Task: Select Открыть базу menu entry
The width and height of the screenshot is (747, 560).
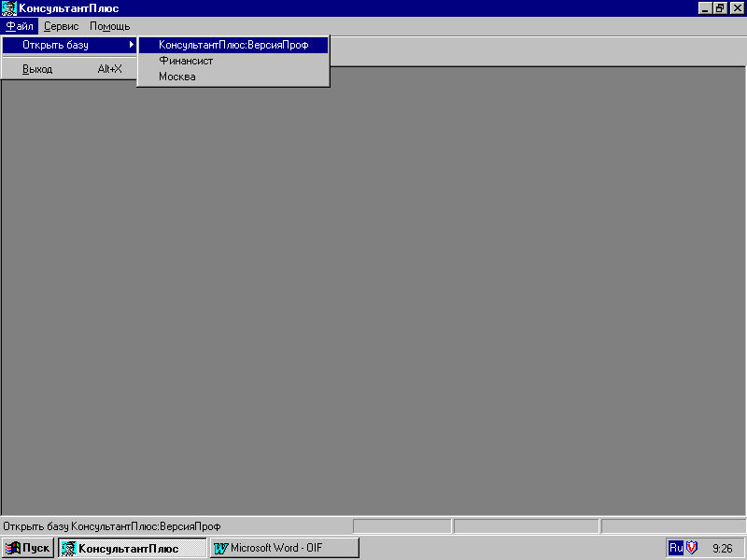Action: (x=69, y=45)
